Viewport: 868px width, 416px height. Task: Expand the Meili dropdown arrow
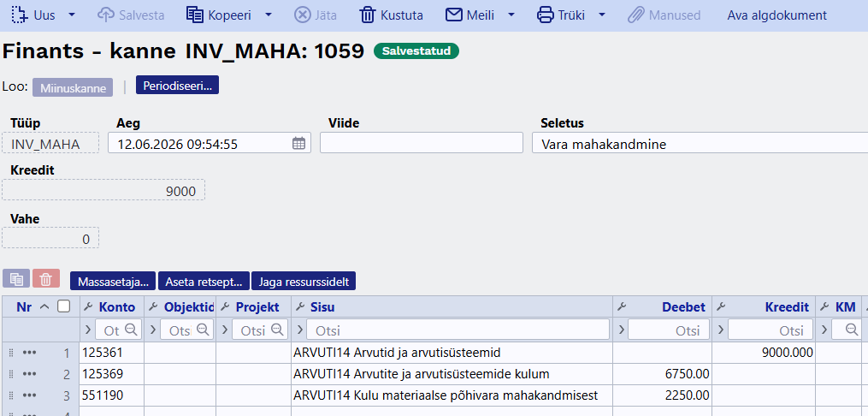(x=511, y=15)
